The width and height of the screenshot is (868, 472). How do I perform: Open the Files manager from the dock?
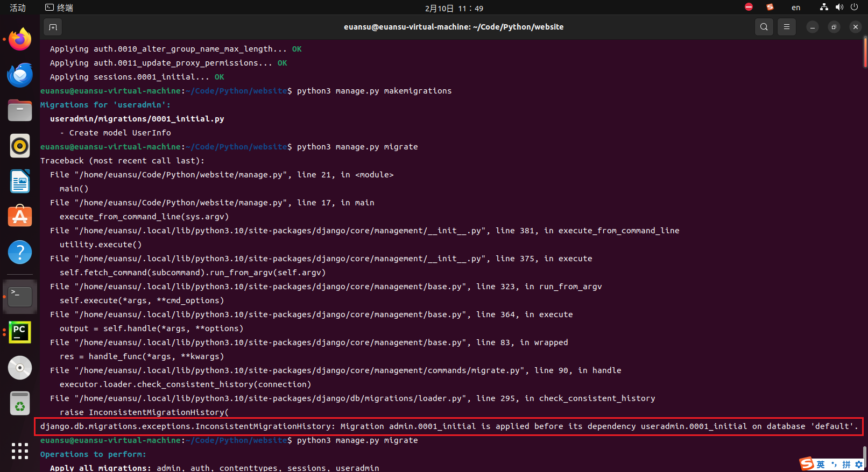[x=20, y=111]
